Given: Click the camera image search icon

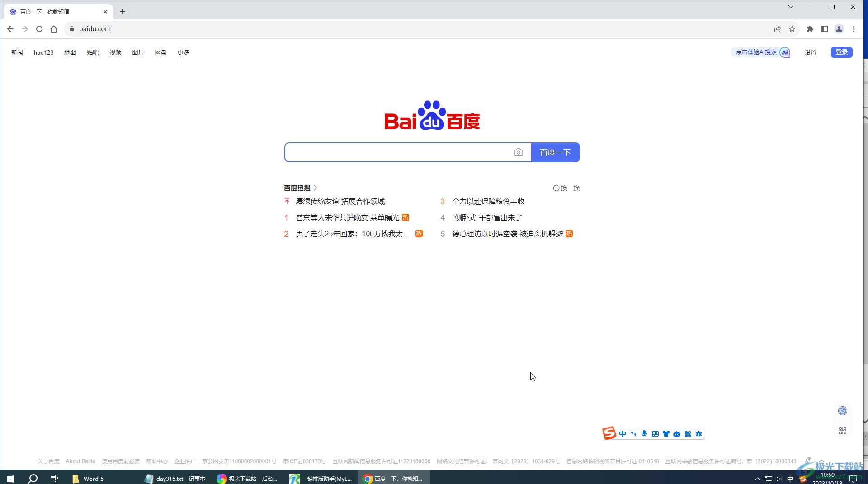Looking at the screenshot, I should point(519,152).
